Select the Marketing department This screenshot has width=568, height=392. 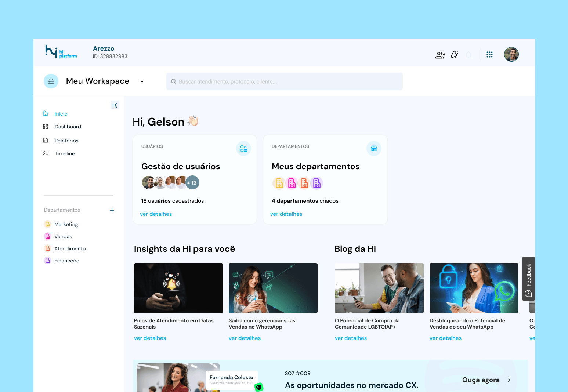click(x=66, y=224)
